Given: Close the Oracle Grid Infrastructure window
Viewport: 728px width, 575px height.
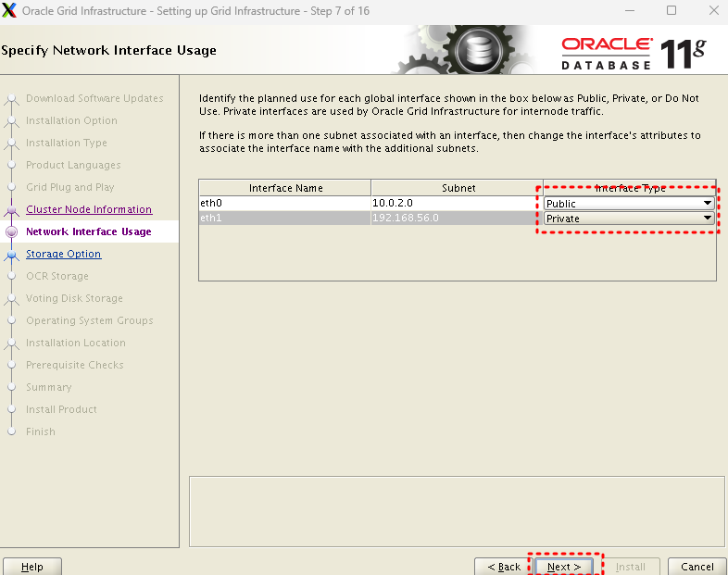Looking at the screenshot, I should pos(713,10).
